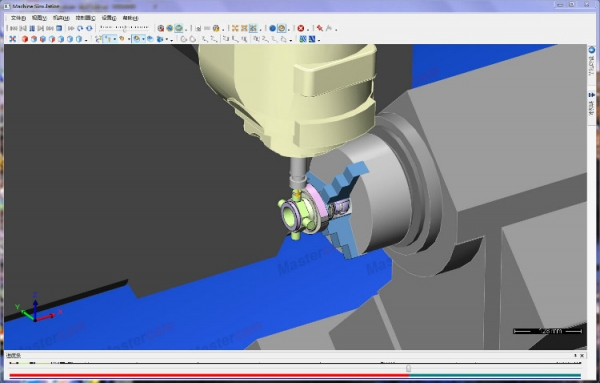Click the blue-green grid icon in second toolbar
600x383 pixels.
[x=303, y=39]
